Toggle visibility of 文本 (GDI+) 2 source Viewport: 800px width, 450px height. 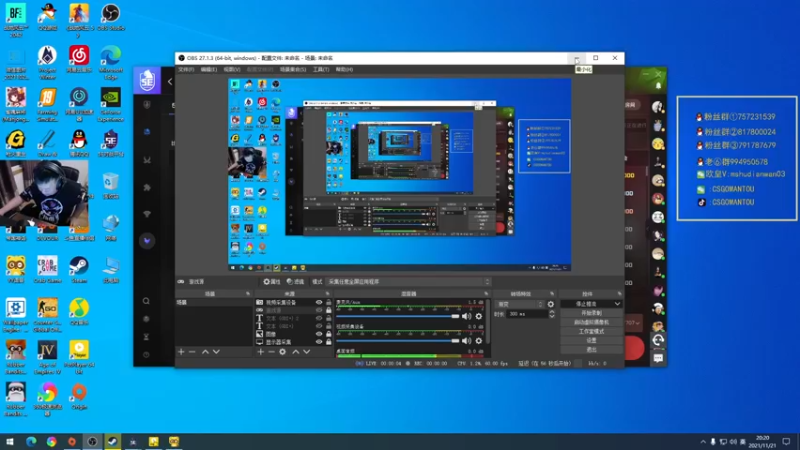pyautogui.click(x=319, y=318)
